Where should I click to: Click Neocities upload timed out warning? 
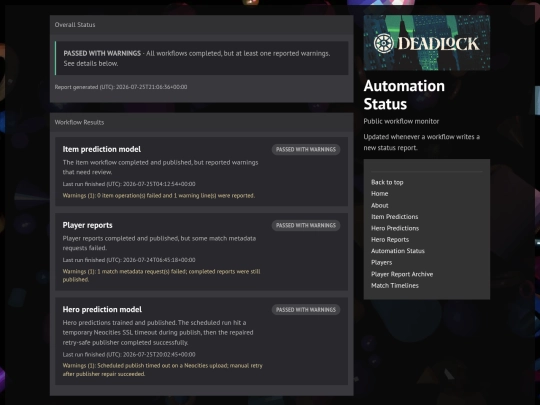pos(163,370)
